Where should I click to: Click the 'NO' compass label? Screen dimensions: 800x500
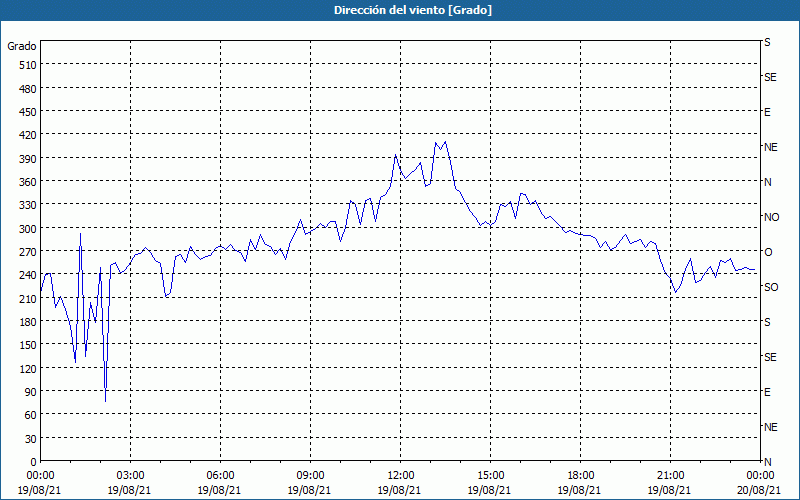point(771,217)
